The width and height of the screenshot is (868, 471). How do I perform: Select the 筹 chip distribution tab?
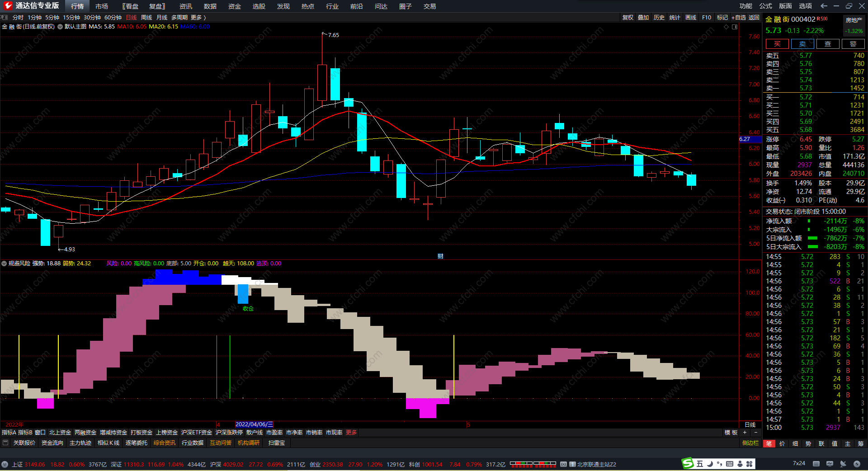coord(860,444)
